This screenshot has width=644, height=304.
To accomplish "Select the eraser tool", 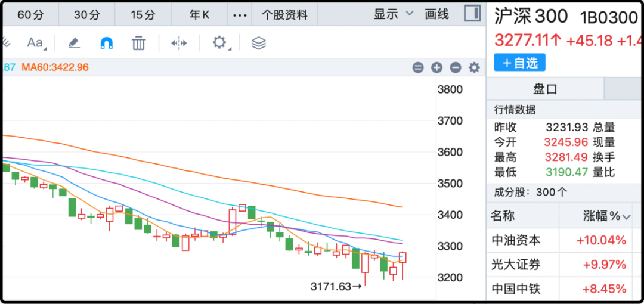I will (75, 43).
